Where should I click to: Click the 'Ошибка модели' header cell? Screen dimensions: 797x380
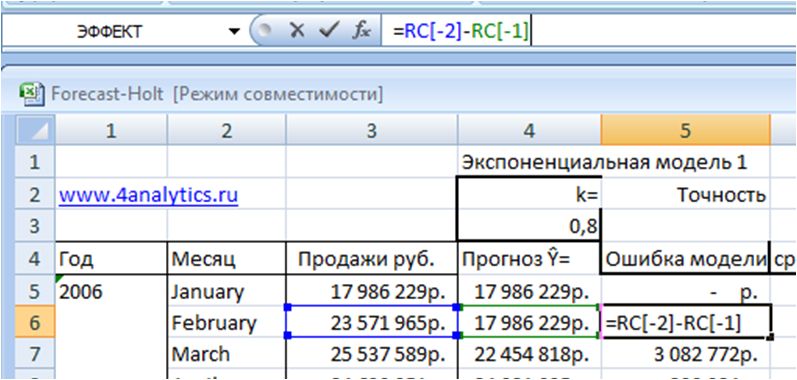tap(685, 259)
